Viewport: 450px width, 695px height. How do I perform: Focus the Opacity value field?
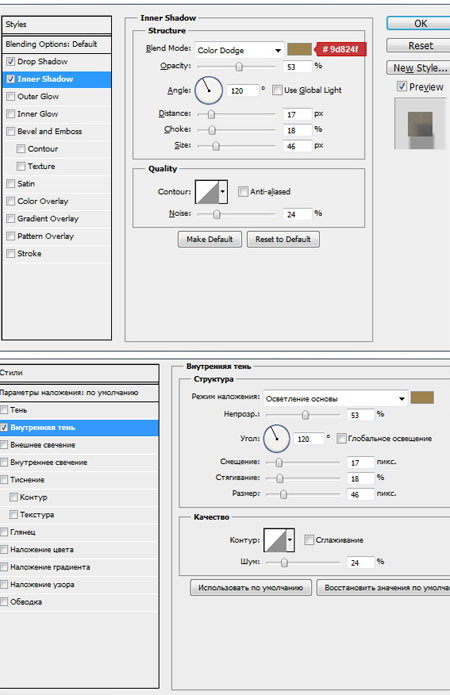(x=297, y=67)
